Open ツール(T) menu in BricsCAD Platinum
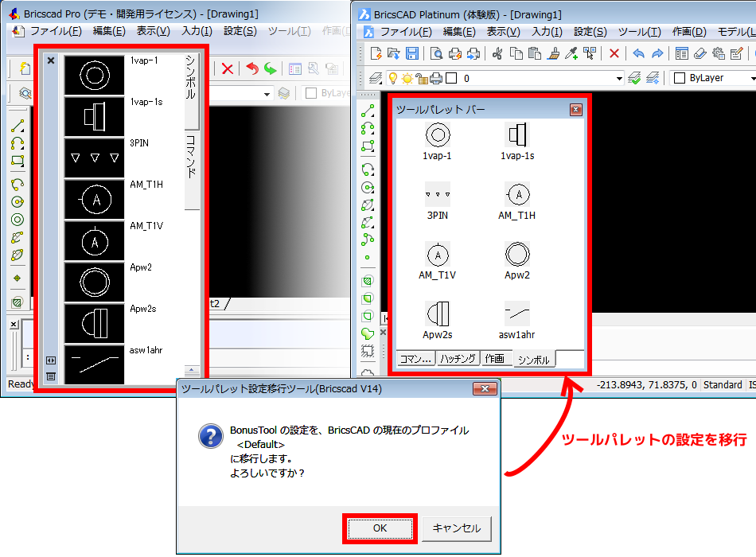This screenshot has height=557, width=756. (639, 32)
